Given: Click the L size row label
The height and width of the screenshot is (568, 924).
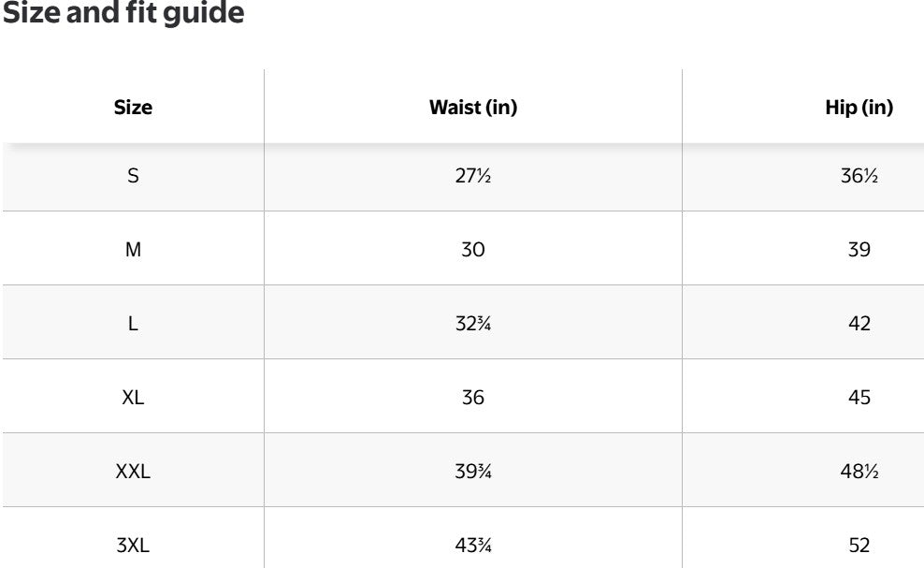Looking at the screenshot, I should (x=133, y=323).
